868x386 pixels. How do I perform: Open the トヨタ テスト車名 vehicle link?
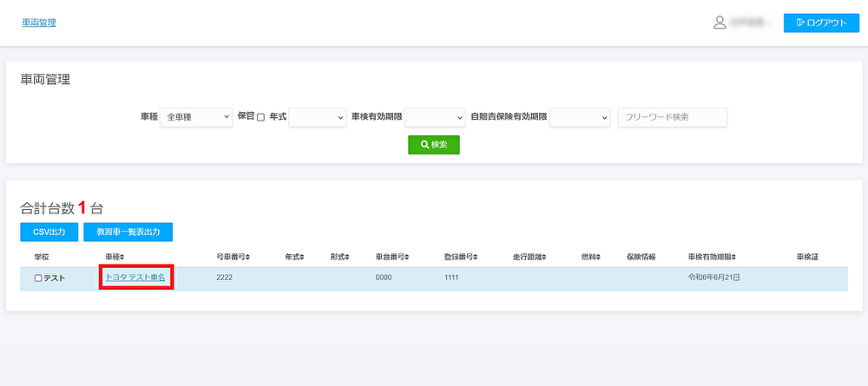pos(135,278)
